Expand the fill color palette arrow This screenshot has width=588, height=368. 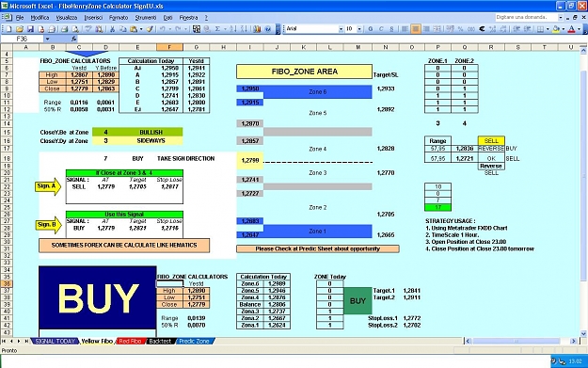(564, 29)
